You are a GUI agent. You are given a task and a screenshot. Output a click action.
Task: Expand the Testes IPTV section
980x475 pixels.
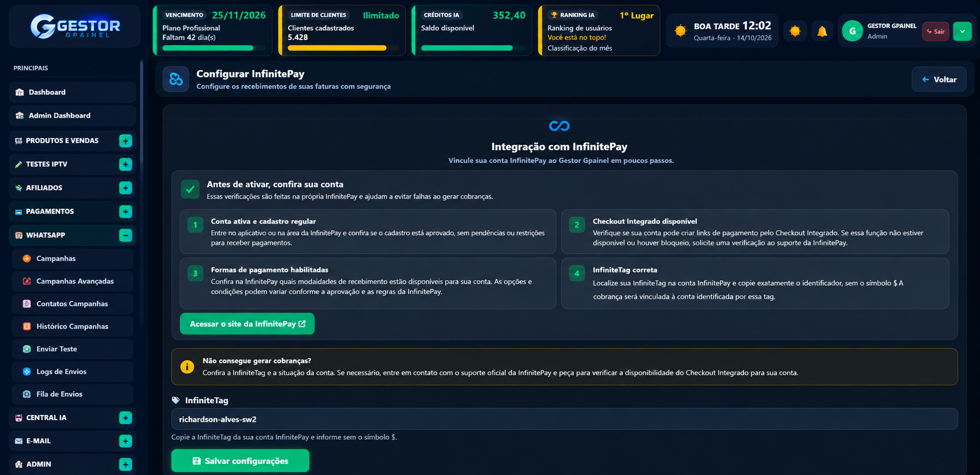126,164
